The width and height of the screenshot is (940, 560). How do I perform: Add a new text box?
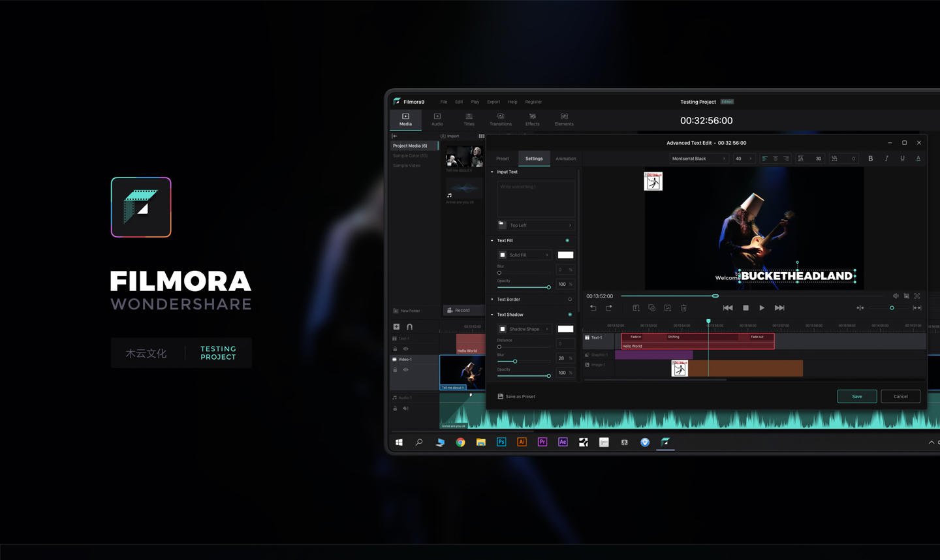636,308
